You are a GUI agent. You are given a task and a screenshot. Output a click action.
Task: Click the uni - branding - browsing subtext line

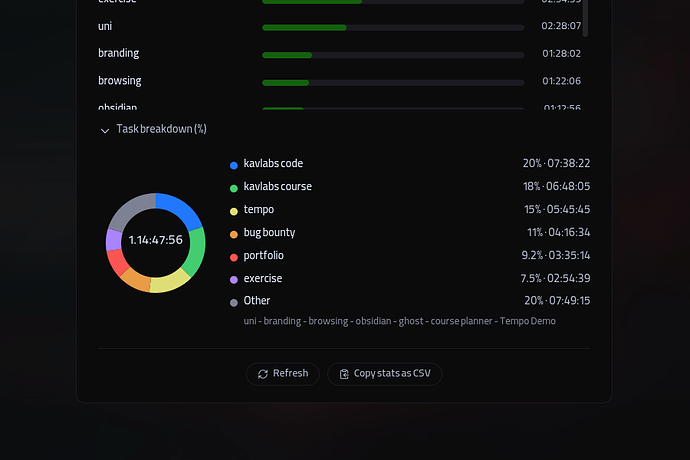tap(400, 321)
